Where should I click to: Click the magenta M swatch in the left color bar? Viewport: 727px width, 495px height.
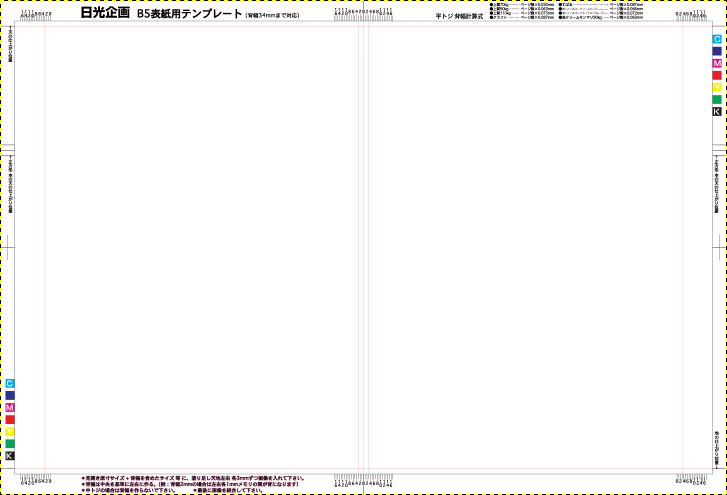[x=10, y=407]
